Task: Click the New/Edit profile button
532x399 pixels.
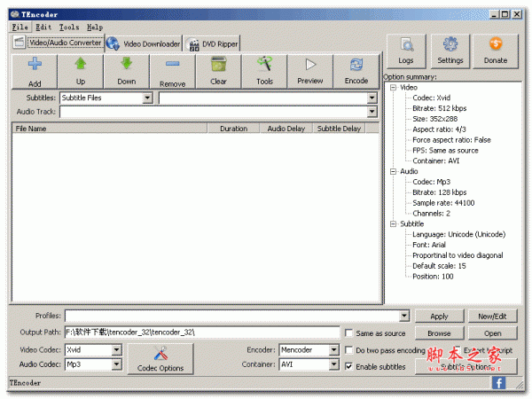Action: tap(492, 317)
